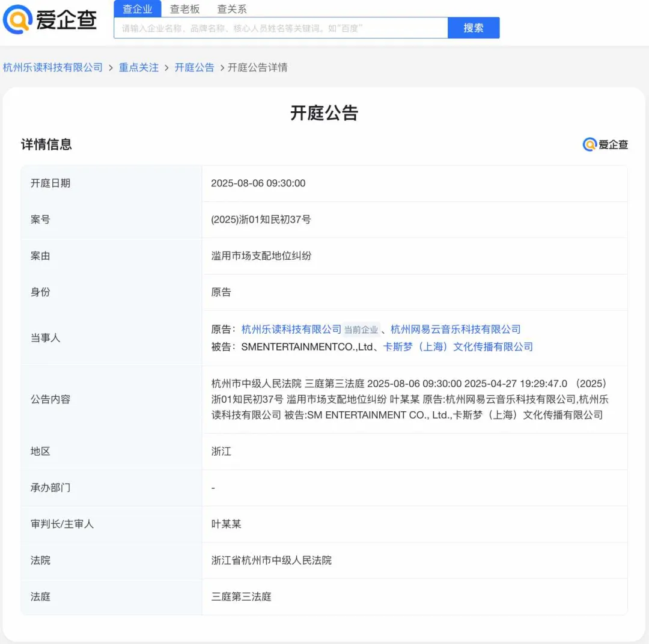Click the 开庭公告 page title heading
649x644 pixels.
pyautogui.click(x=324, y=113)
